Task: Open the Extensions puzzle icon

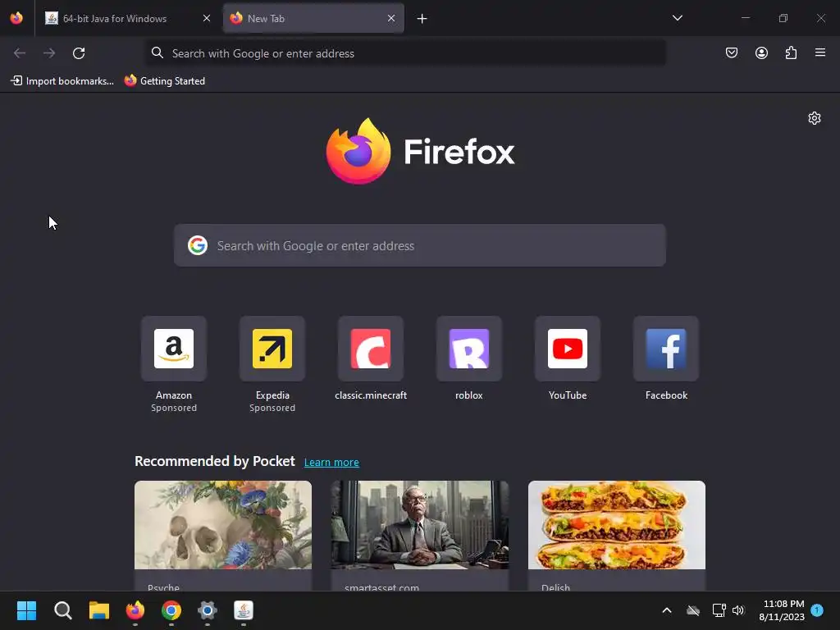Action: (x=791, y=52)
